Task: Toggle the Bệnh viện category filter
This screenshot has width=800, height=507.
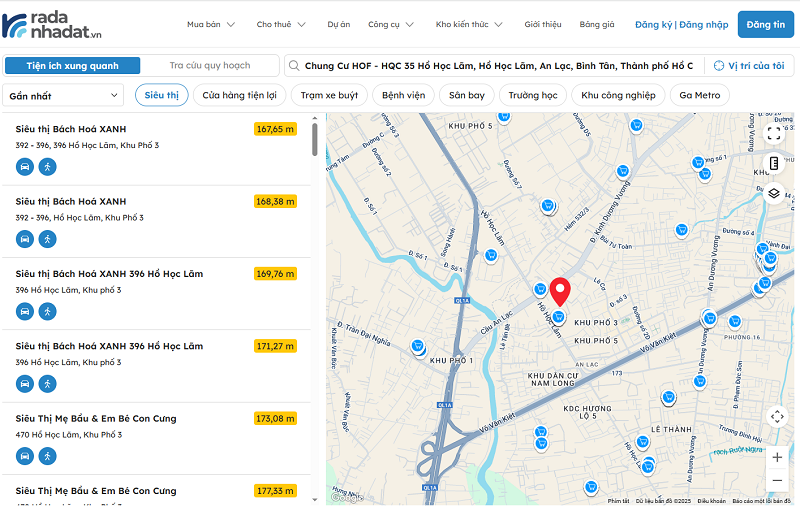Action: 403,96
